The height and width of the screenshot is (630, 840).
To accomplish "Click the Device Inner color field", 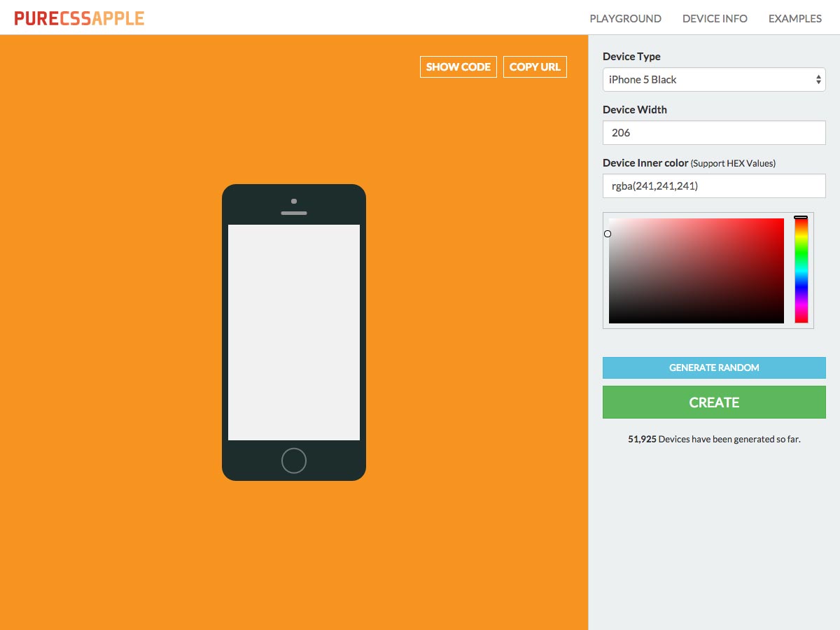I will coord(714,185).
